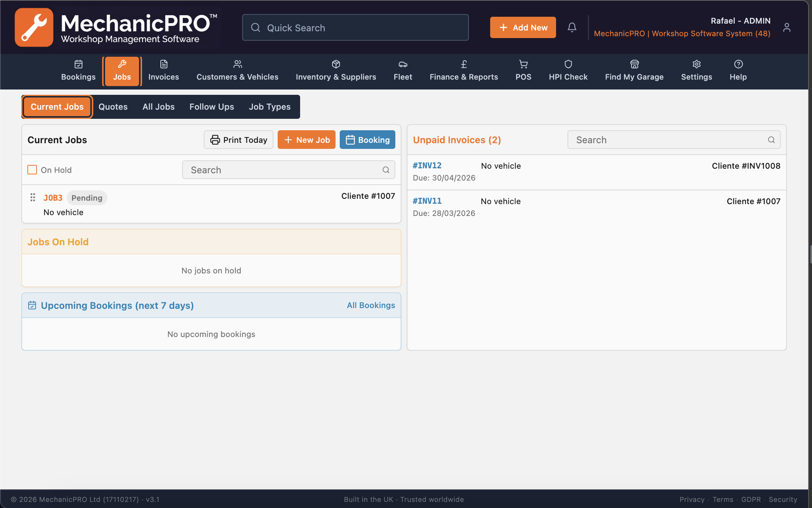Viewport: 812px width, 508px height.
Task: Click the Current Jobs search field
Action: coord(288,170)
